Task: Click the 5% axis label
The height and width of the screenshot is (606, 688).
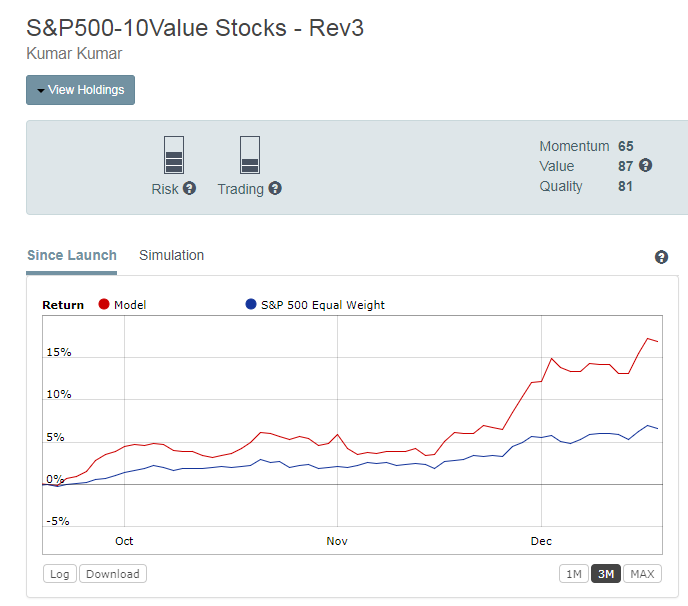Action: [x=55, y=437]
